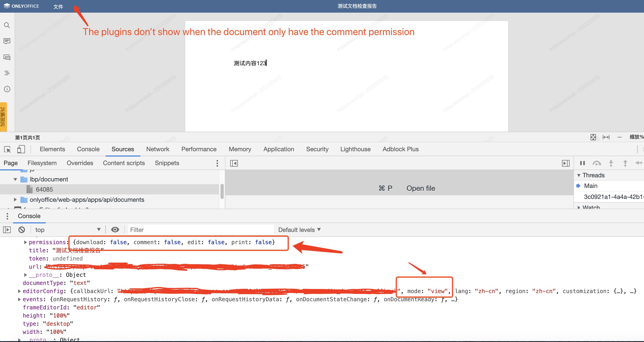Image resolution: width=644 pixels, height=342 pixels.
Task: Click the fit-to-width icon near zoom controls
Action: click(606, 137)
